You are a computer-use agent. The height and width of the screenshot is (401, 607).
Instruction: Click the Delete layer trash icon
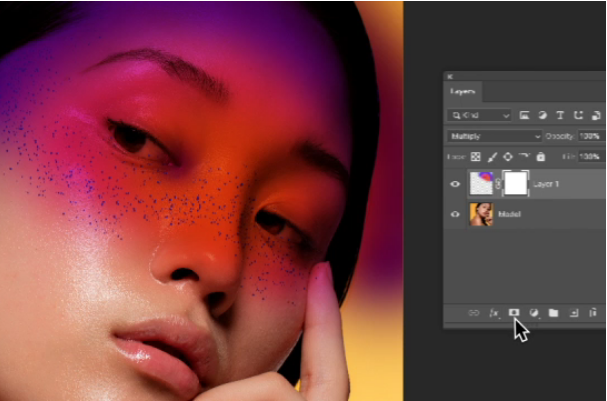pos(594,313)
